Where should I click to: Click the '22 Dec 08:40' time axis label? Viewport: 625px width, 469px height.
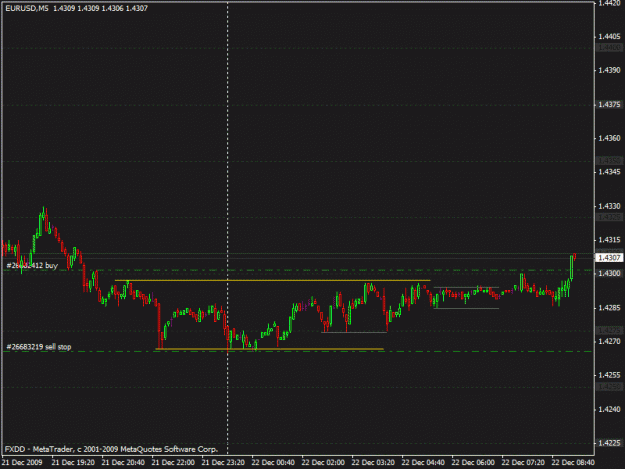coord(573,462)
